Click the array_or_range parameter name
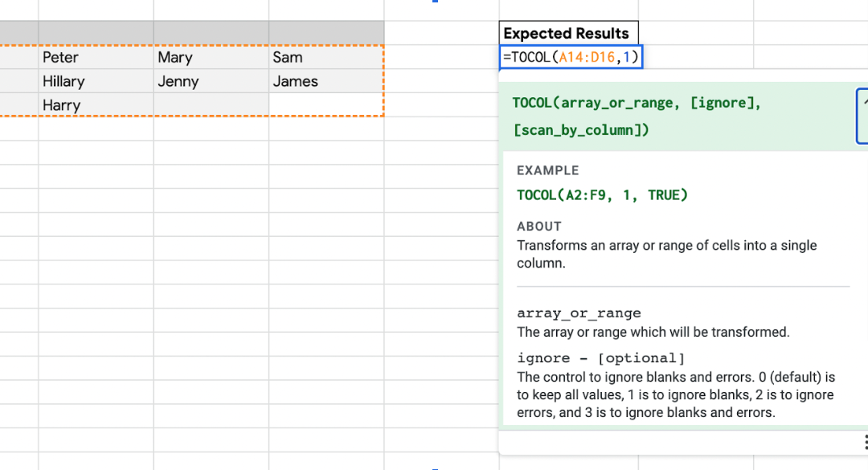The image size is (868, 470). 579,313
